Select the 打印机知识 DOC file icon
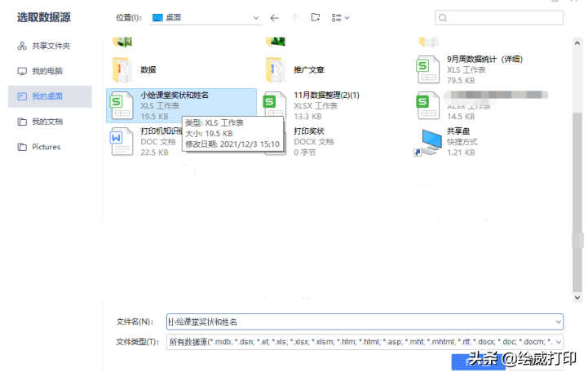588x377 pixels. (x=122, y=141)
